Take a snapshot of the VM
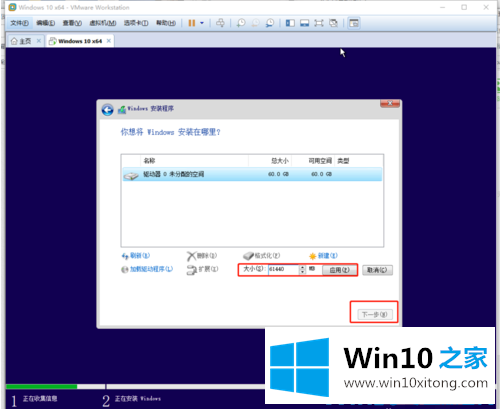Screen dimensions: 500x409 241,23
